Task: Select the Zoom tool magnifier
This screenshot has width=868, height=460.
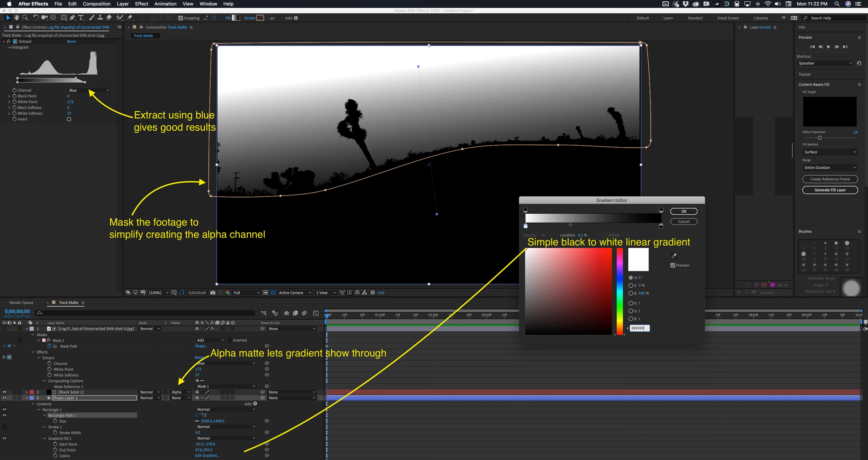Action: click(x=25, y=18)
